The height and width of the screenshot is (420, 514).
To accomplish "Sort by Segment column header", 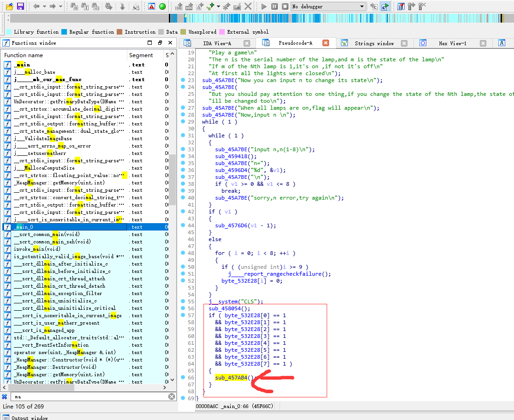I will [145, 55].
